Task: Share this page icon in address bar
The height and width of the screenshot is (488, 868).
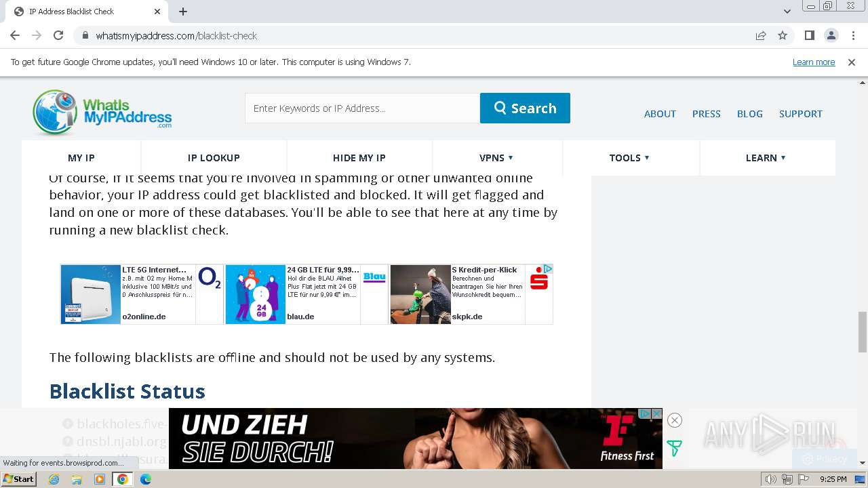Action: 761,36
